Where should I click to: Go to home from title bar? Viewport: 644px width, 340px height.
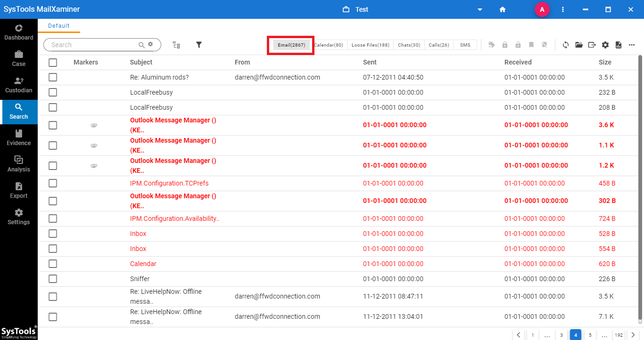pos(503,9)
